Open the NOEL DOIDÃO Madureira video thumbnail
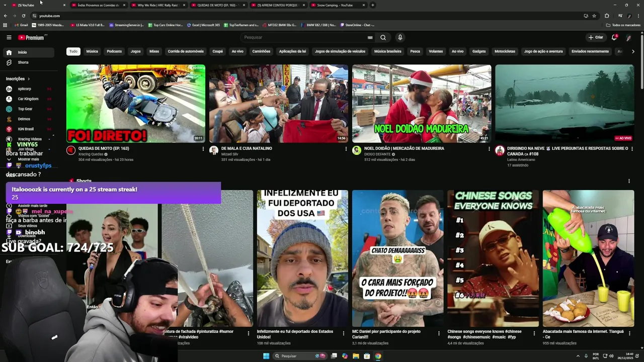644x362 pixels. coord(422,104)
